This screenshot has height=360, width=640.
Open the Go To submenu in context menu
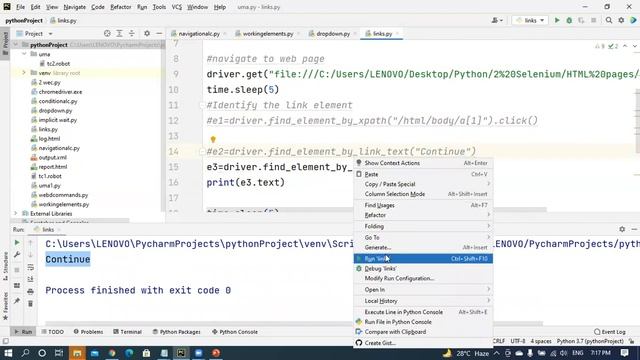(423, 237)
